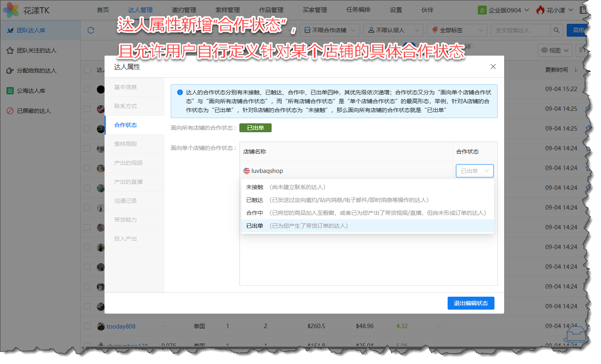Click the 全文检索达人 search field
Image resolution: width=601 pixels, height=364 pixels.
520,30
